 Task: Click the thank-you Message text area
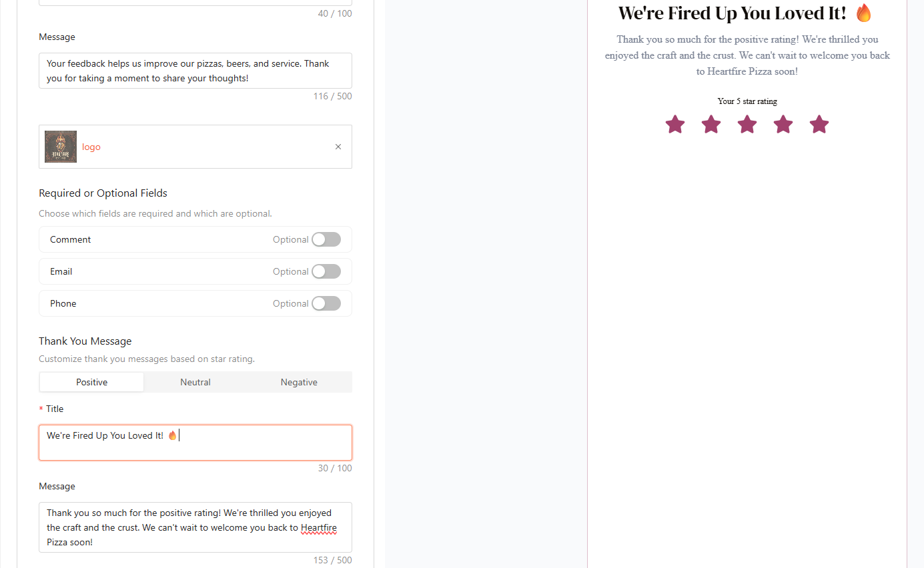[x=195, y=527]
